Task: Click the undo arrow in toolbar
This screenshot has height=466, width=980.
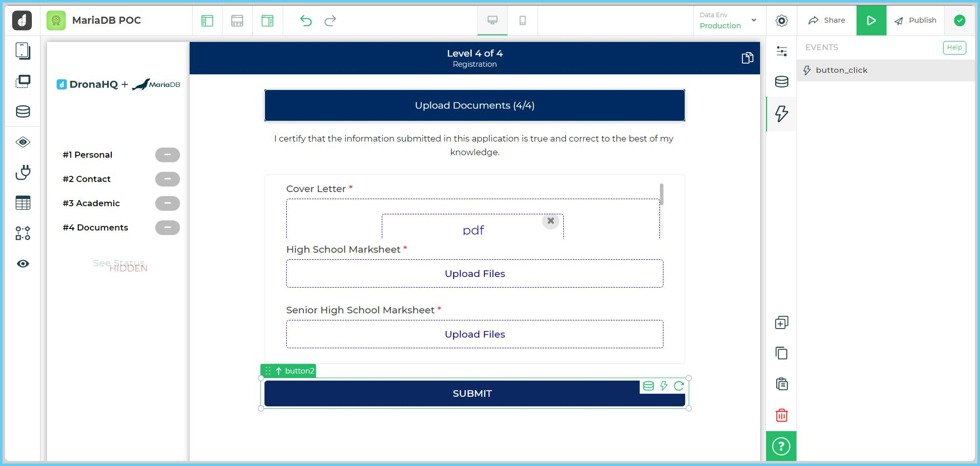Action: click(305, 21)
